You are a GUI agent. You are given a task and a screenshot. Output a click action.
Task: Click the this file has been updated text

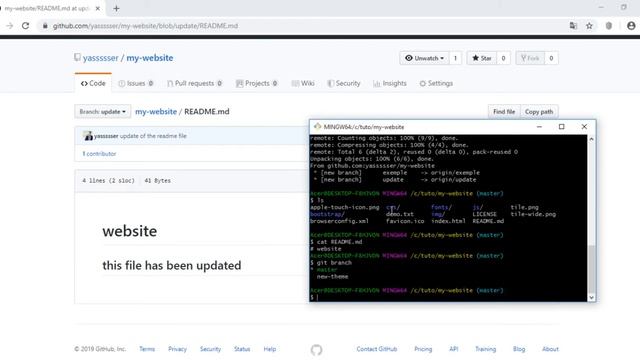172,265
